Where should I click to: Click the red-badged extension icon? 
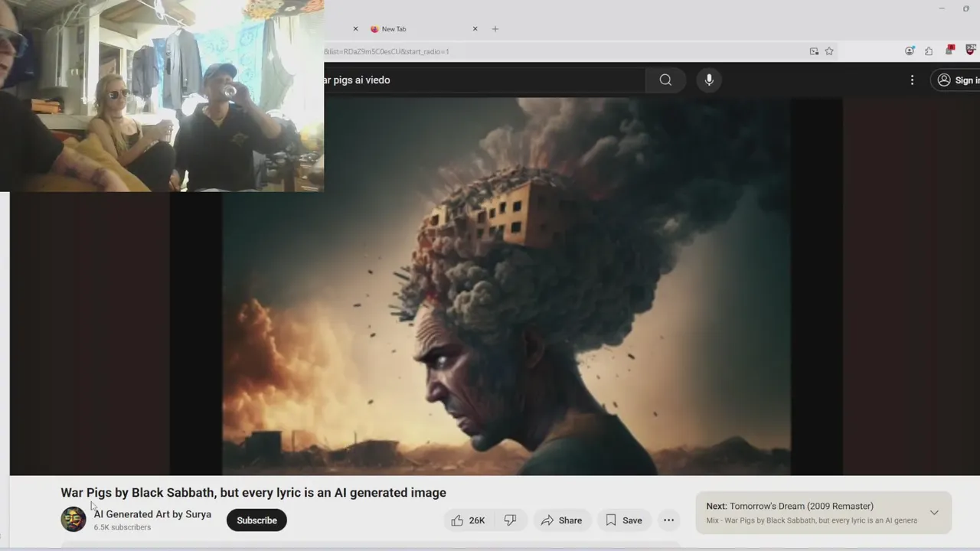tap(950, 51)
